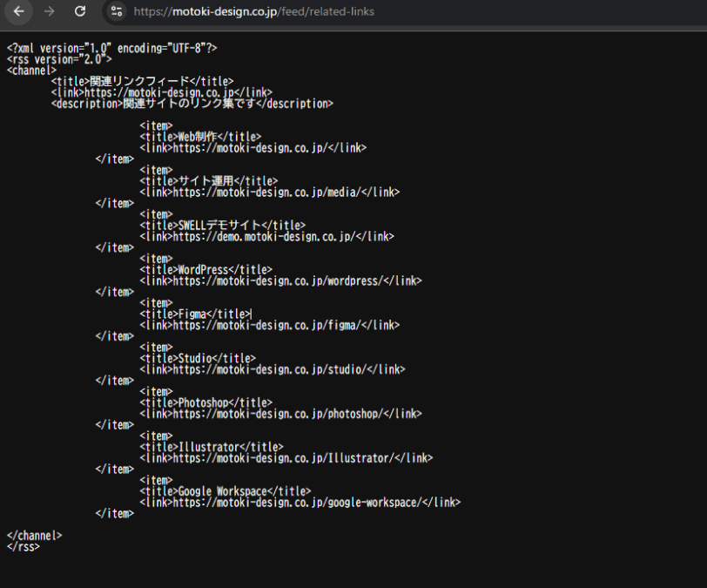Click the browser back arrow button
707x588 pixels.
click(18, 11)
